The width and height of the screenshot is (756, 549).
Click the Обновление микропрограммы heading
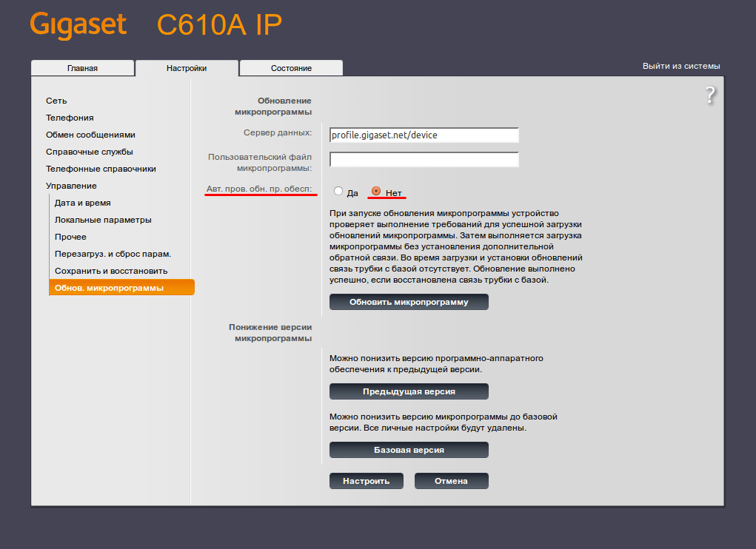click(x=273, y=106)
